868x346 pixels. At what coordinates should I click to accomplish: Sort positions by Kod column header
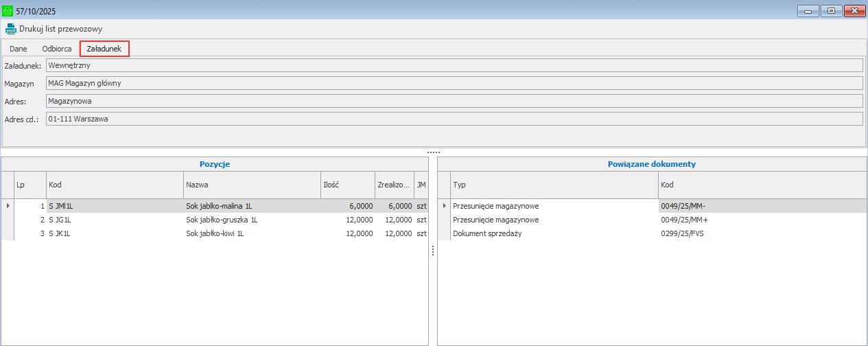pos(115,185)
